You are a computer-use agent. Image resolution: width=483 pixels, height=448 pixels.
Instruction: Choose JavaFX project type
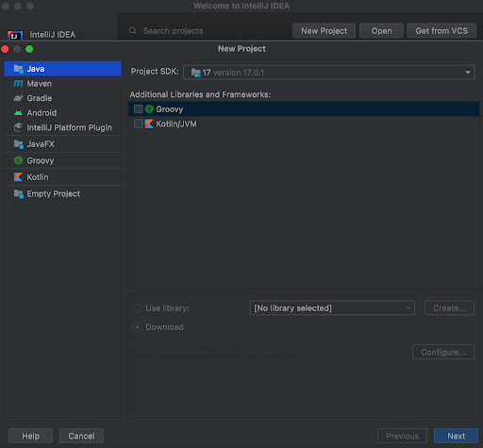pos(62,144)
